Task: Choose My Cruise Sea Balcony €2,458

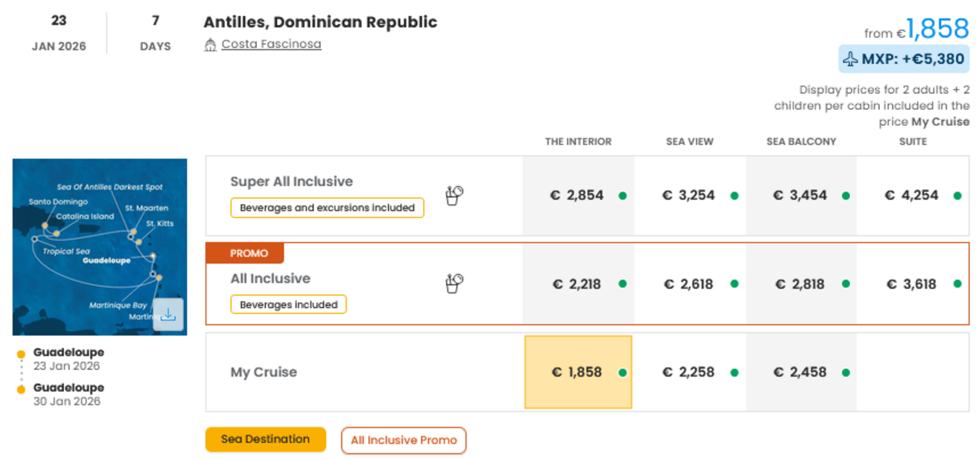Action: point(801,372)
